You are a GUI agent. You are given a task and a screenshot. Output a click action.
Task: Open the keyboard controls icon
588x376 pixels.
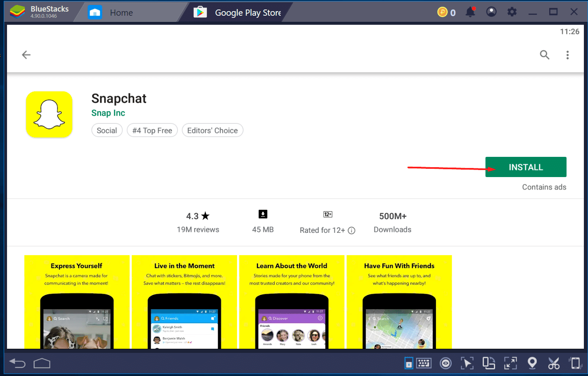pos(424,363)
